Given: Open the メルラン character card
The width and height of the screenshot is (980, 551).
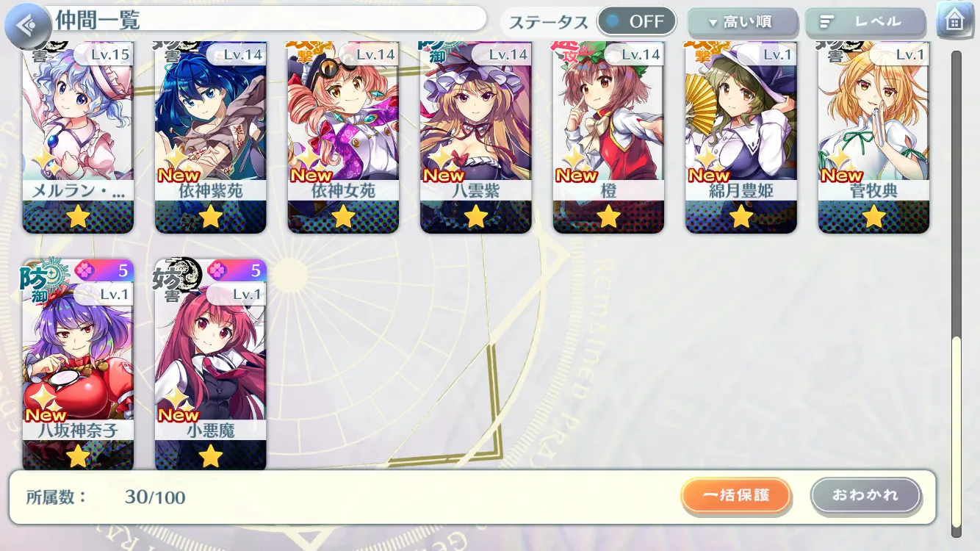Looking at the screenshot, I should (78, 137).
